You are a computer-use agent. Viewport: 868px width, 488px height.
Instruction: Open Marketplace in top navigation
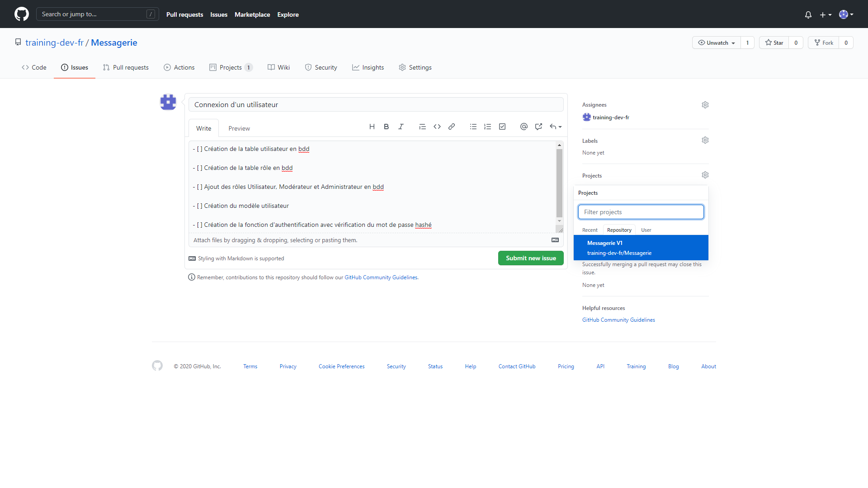252,14
